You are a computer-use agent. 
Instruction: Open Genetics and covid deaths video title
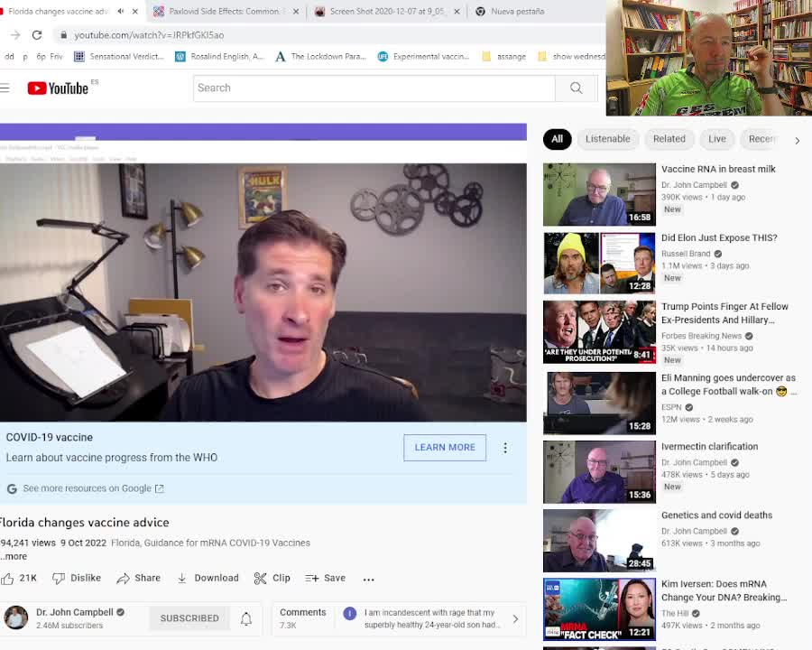[716, 515]
